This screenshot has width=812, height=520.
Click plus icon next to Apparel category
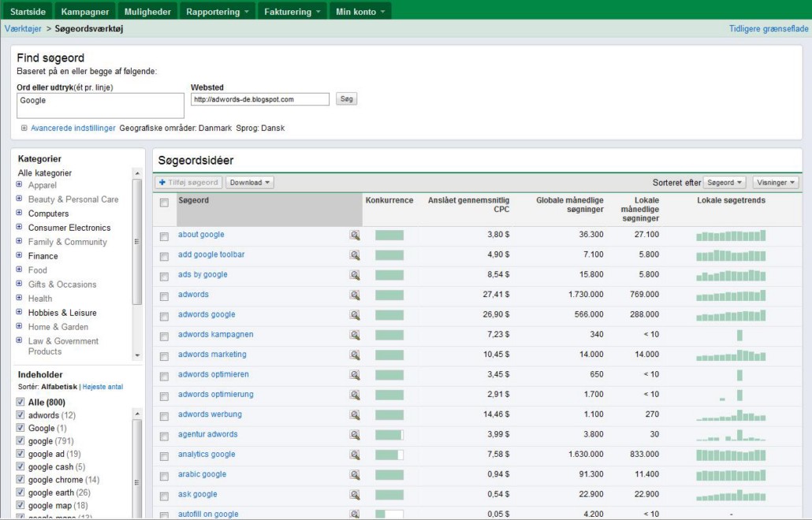pos(19,184)
